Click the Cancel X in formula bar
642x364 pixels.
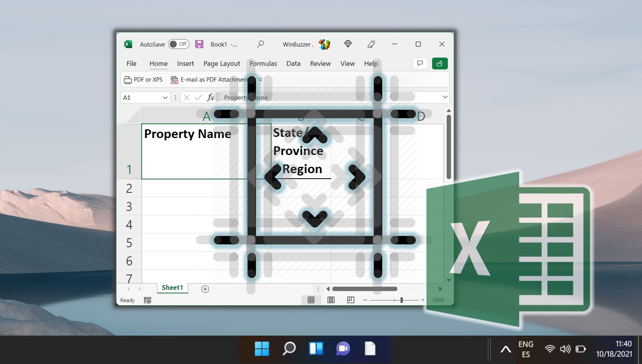click(187, 97)
